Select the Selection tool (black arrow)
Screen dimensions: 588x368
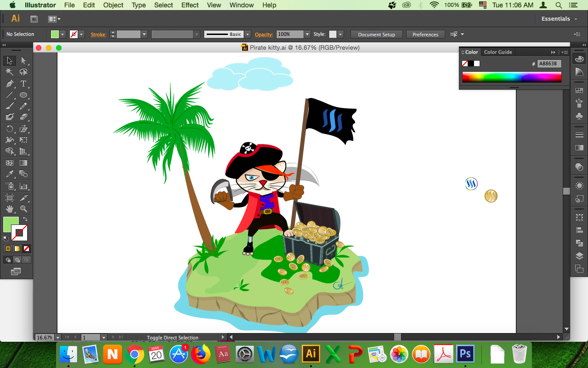(9, 61)
